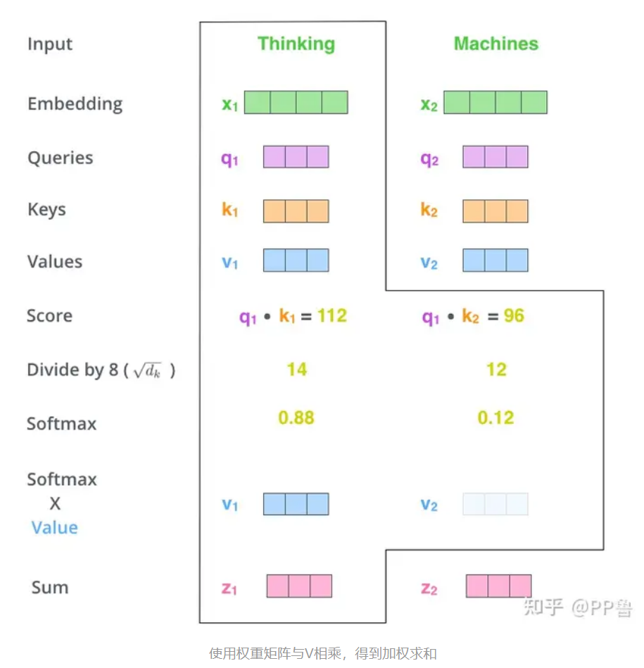Click the orange k2 key vector

(495, 211)
